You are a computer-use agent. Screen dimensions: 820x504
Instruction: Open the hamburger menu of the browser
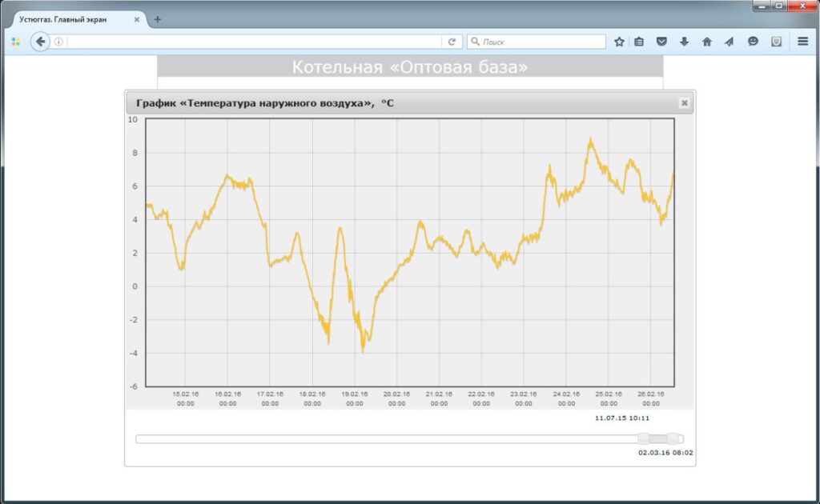802,42
